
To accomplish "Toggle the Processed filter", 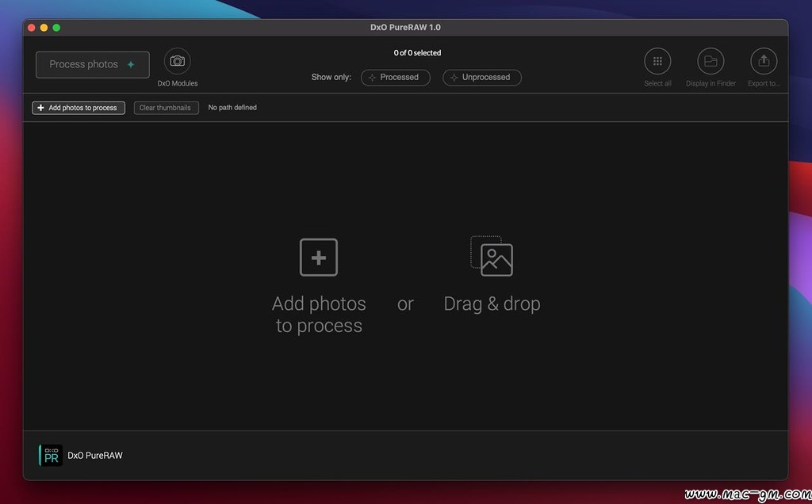I will click(x=395, y=77).
